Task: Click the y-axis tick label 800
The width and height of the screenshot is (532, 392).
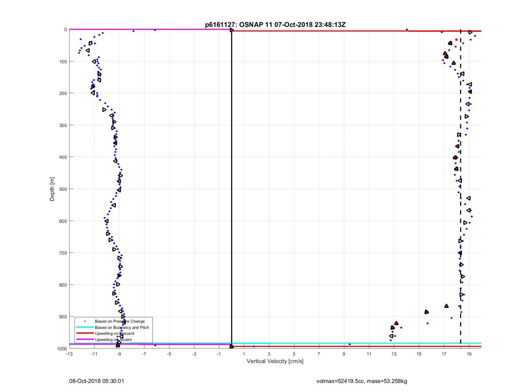Action: click(63, 285)
